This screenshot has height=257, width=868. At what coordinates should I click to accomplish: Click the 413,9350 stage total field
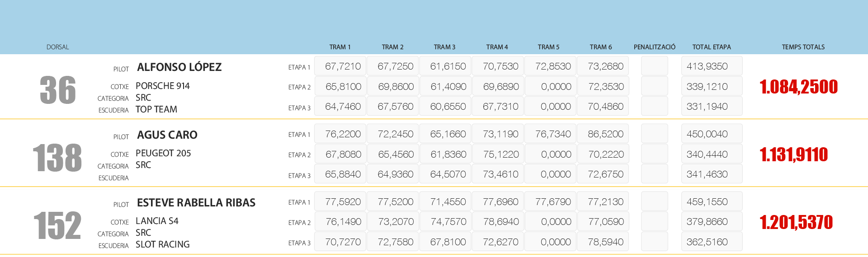[x=711, y=66]
